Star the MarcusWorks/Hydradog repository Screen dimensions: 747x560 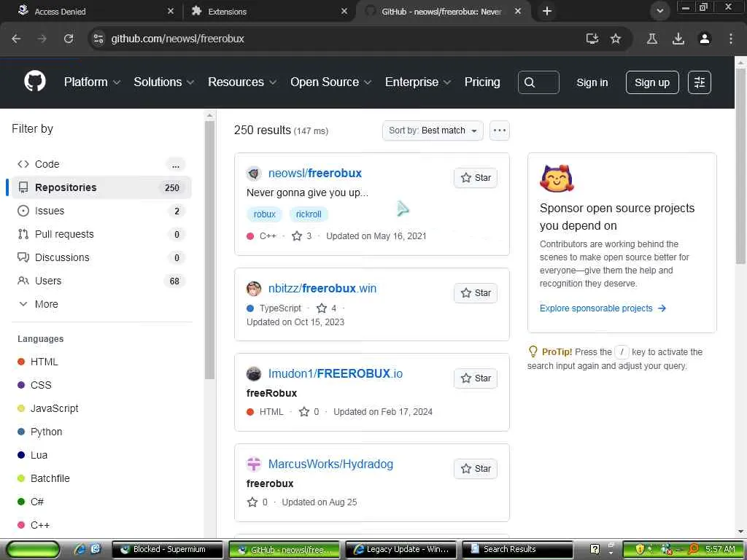click(476, 469)
